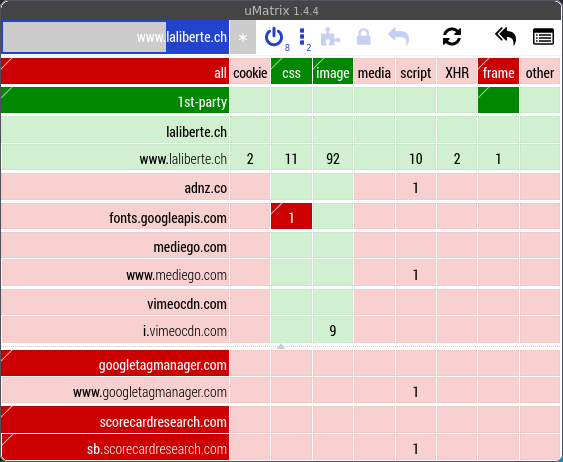Click the 1st-party row label
563x462 pixels.
[115, 100]
